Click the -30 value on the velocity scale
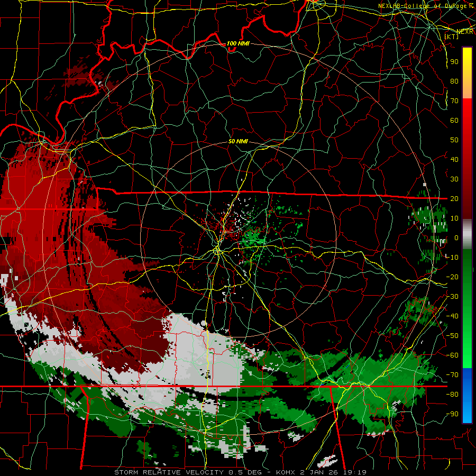 point(452,297)
